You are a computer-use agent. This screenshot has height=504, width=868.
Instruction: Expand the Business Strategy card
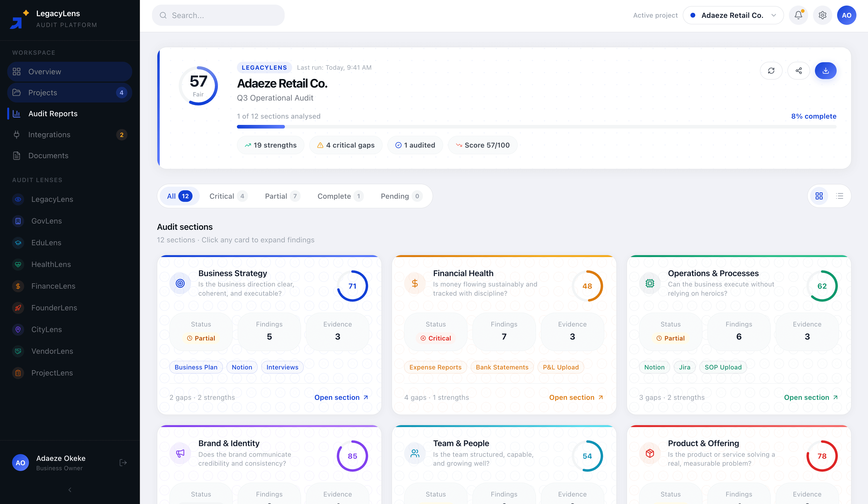pyautogui.click(x=269, y=335)
